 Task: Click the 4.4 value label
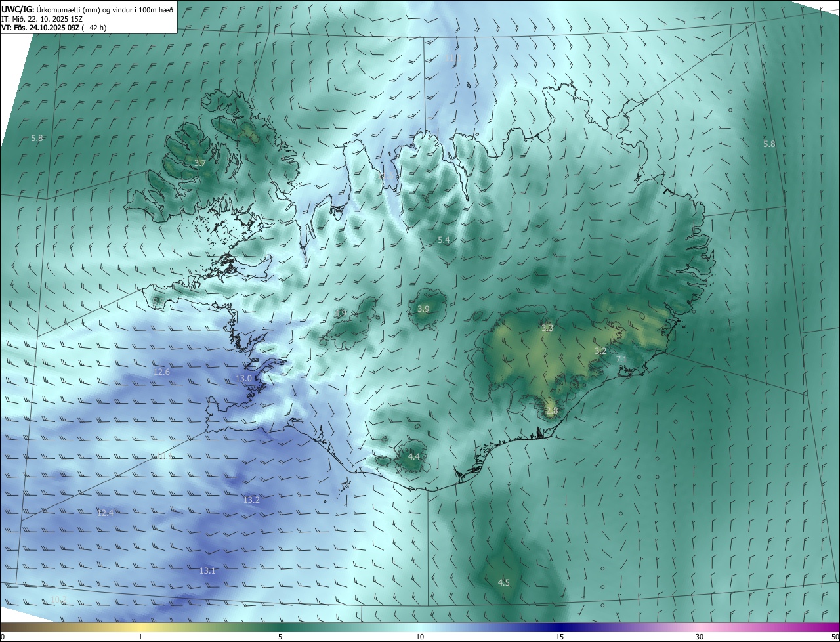413,456
